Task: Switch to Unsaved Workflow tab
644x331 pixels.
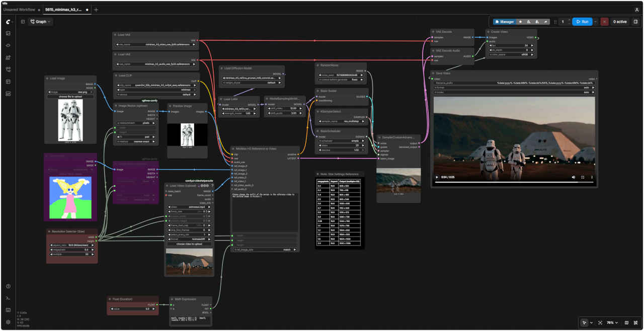Action: 19,10
